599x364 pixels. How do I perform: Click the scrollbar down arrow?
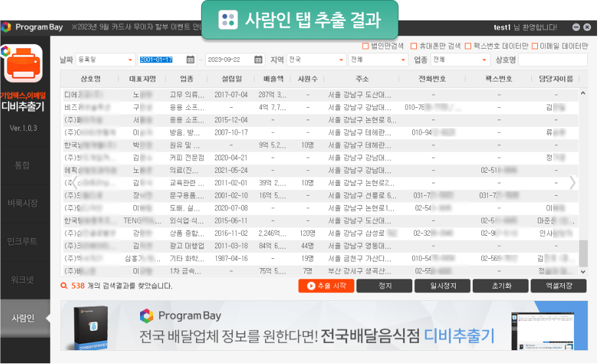[x=583, y=271]
